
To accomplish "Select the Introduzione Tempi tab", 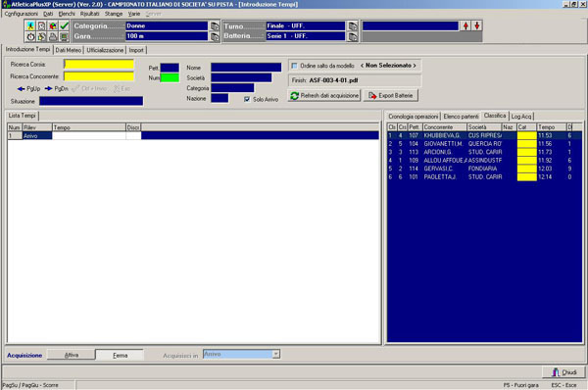I will (x=27, y=49).
